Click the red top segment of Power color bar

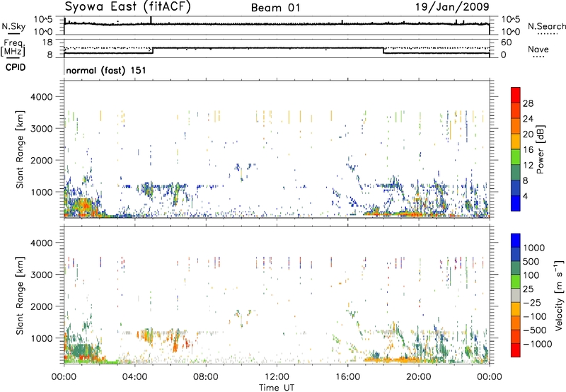click(x=516, y=95)
